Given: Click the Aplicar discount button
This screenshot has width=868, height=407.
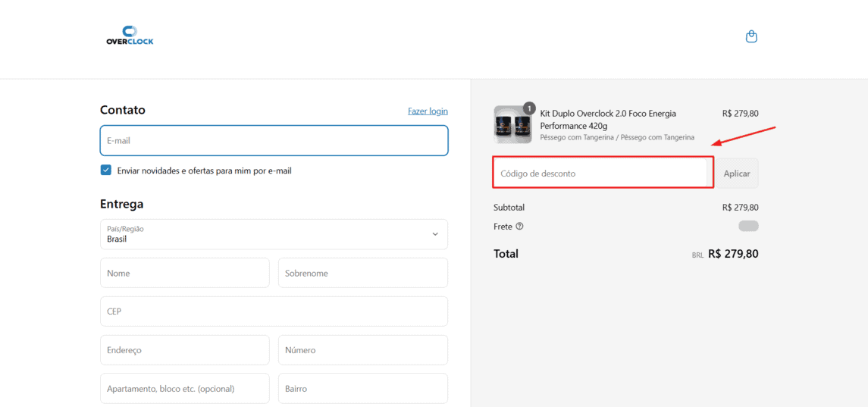Looking at the screenshot, I should pyautogui.click(x=737, y=174).
